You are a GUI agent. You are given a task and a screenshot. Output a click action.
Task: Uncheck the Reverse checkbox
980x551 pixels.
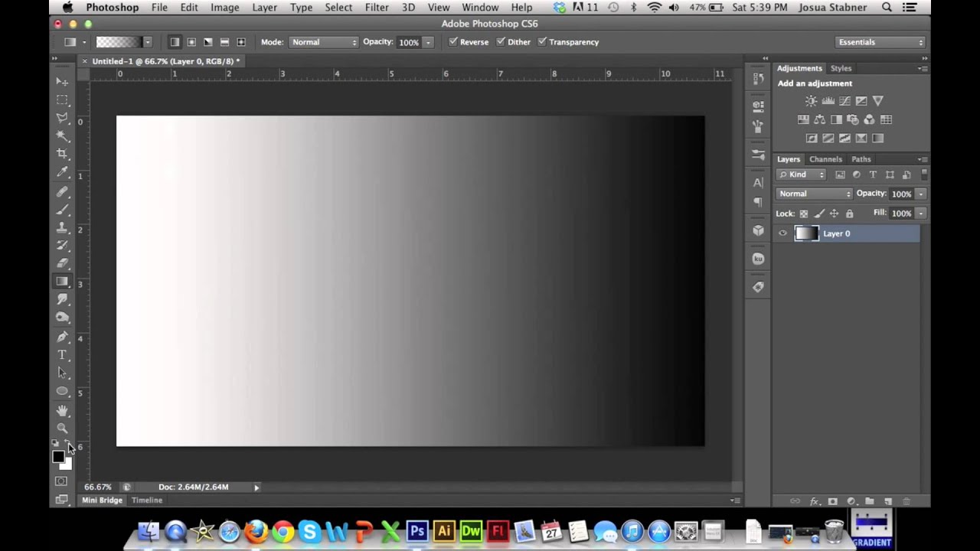click(453, 41)
